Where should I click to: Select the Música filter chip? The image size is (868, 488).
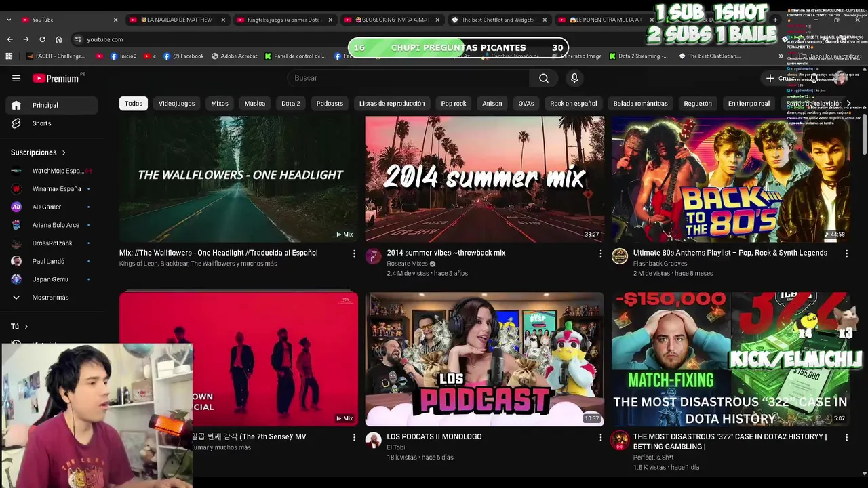(255, 104)
